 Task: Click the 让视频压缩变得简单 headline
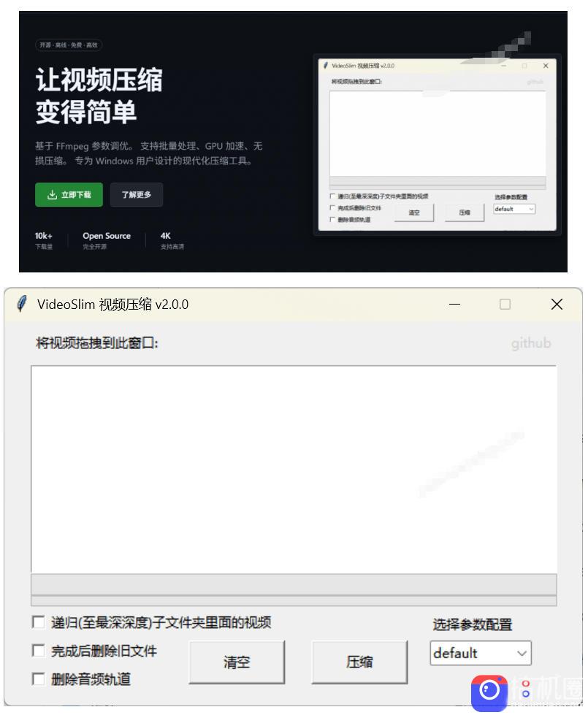(99, 96)
